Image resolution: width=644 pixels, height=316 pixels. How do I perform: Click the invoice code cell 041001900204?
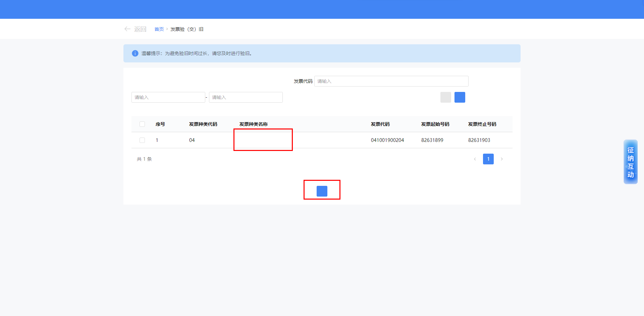[387, 140]
